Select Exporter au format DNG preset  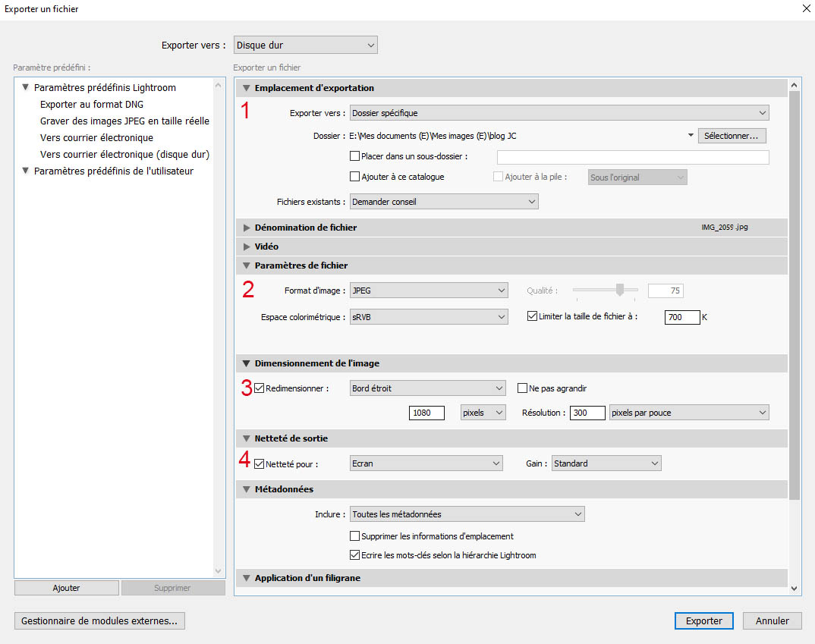point(92,105)
